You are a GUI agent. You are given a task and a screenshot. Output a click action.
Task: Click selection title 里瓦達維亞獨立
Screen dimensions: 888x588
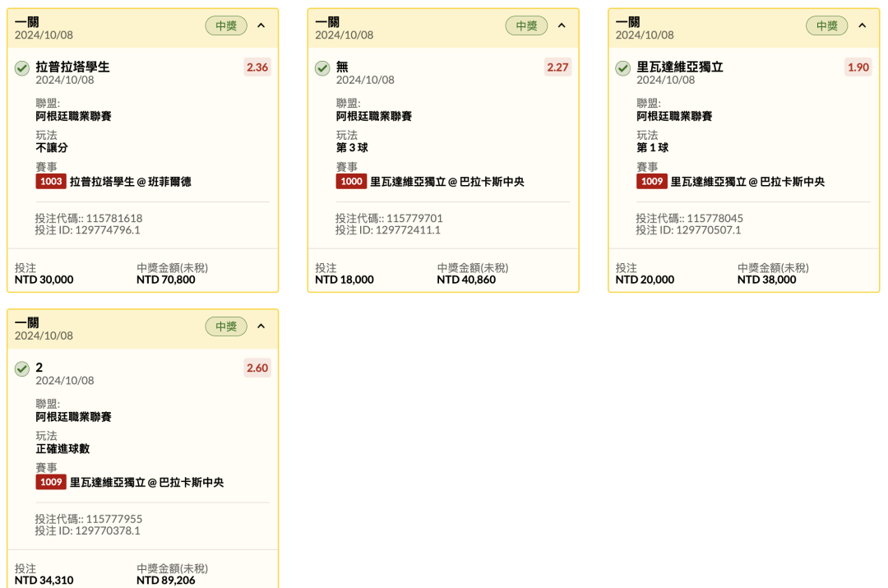680,67
